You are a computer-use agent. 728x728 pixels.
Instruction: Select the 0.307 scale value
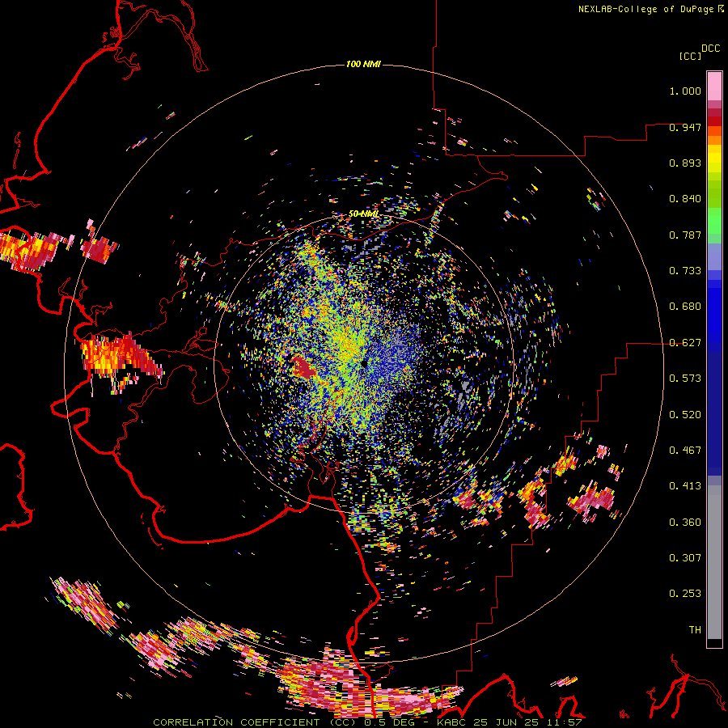(685, 558)
